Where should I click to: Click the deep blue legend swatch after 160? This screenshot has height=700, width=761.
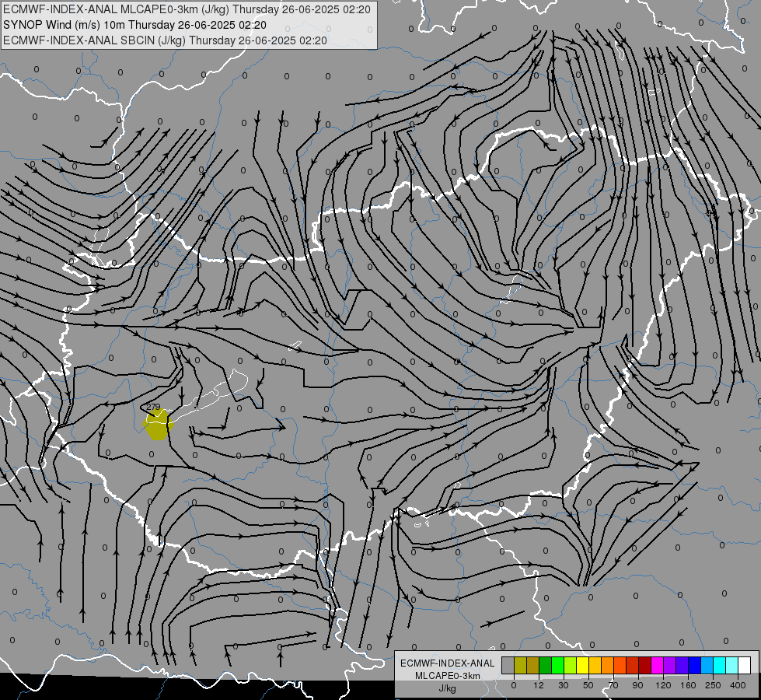pyautogui.click(x=694, y=665)
